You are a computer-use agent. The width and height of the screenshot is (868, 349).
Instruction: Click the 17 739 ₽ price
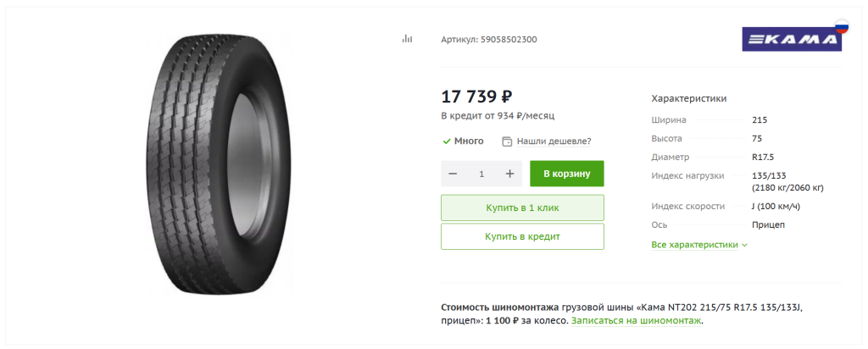476,96
